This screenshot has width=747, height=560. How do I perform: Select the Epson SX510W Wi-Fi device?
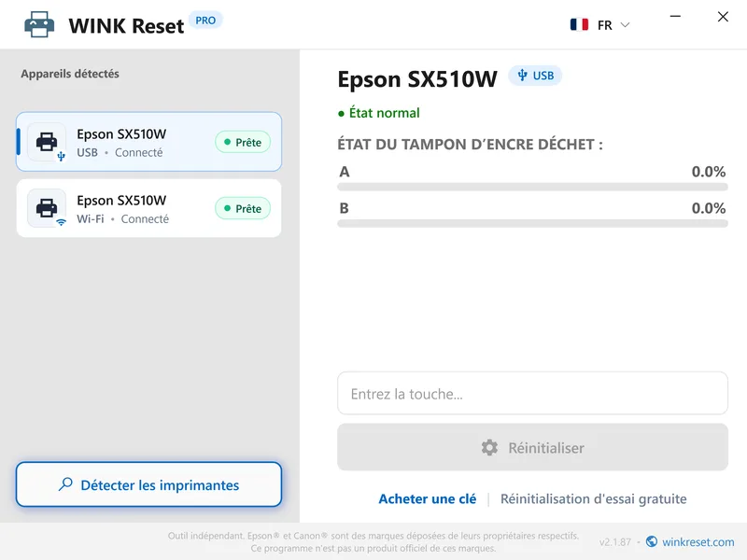[148, 208]
